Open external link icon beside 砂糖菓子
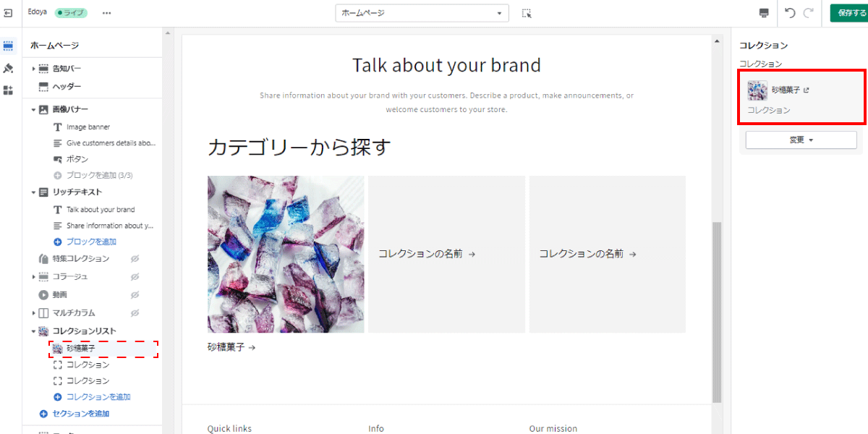Viewport: 868px width, 434px height. 807,90
